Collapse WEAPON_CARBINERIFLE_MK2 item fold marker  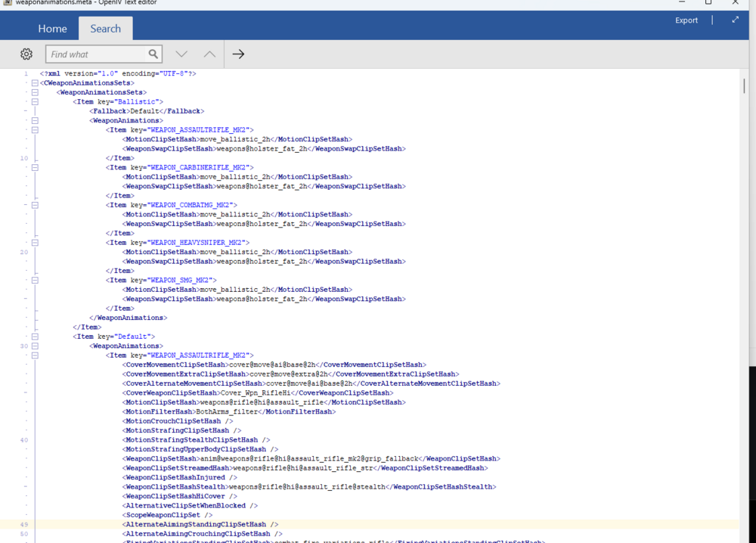pos(36,167)
